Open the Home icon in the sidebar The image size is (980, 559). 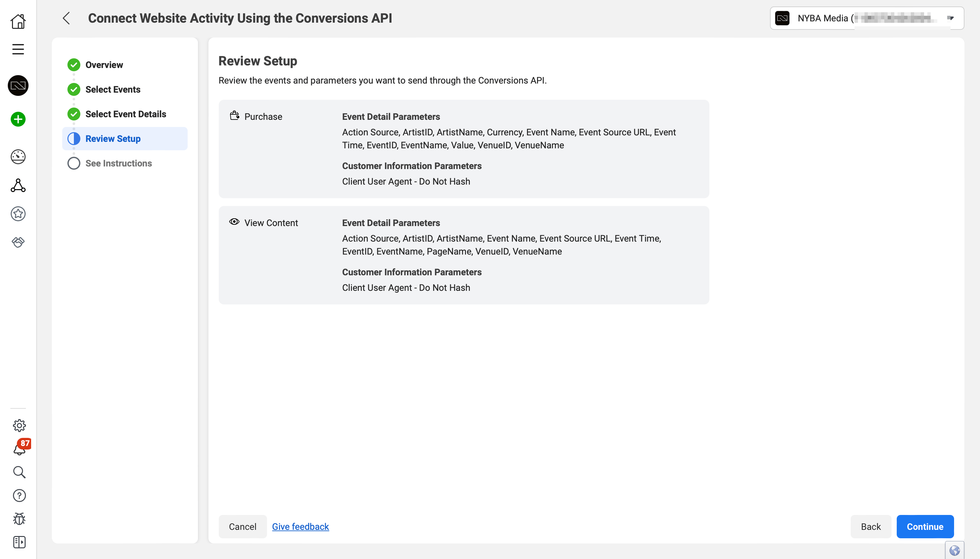tap(18, 21)
